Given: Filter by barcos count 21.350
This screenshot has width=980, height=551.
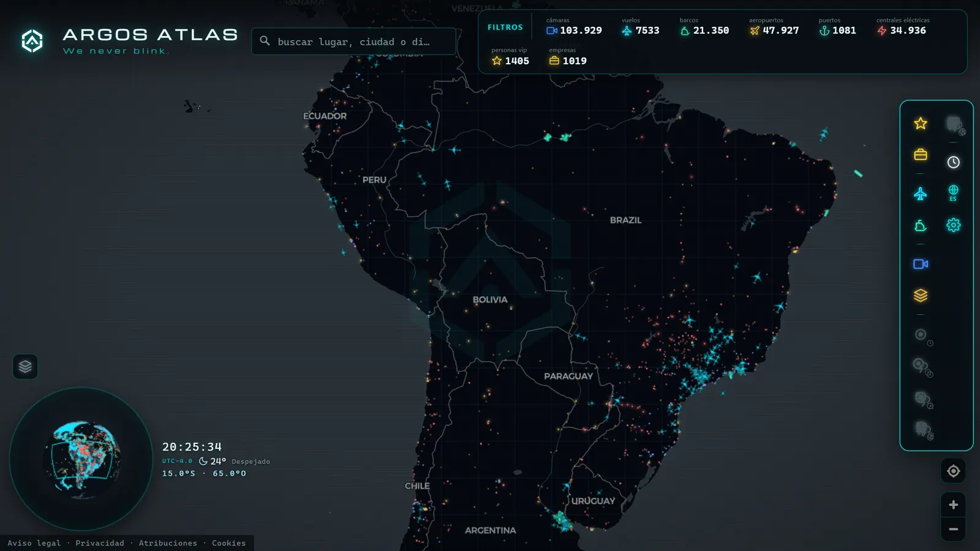Looking at the screenshot, I should 704,26.
